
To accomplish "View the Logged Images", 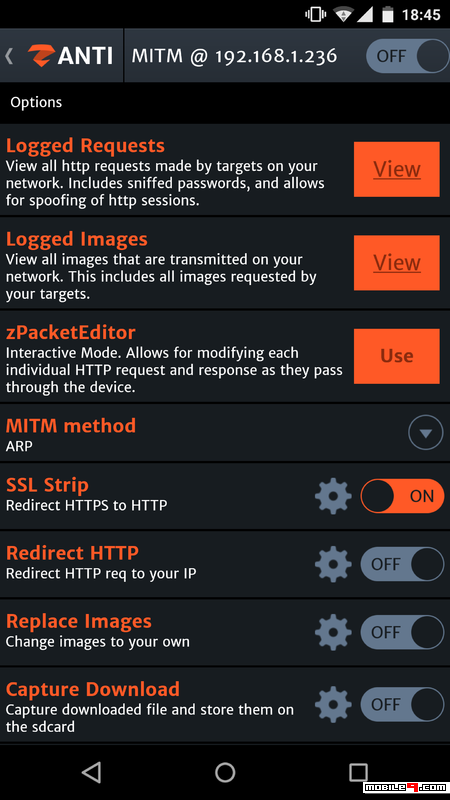I will pos(396,263).
